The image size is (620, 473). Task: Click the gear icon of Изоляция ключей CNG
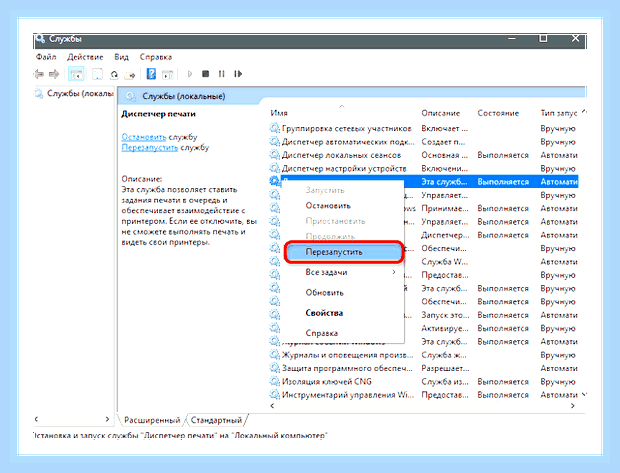[x=274, y=381]
